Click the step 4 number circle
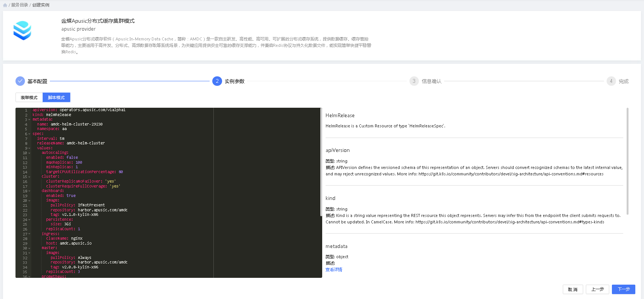Screen dimensions: 644x299 [x=611, y=81]
